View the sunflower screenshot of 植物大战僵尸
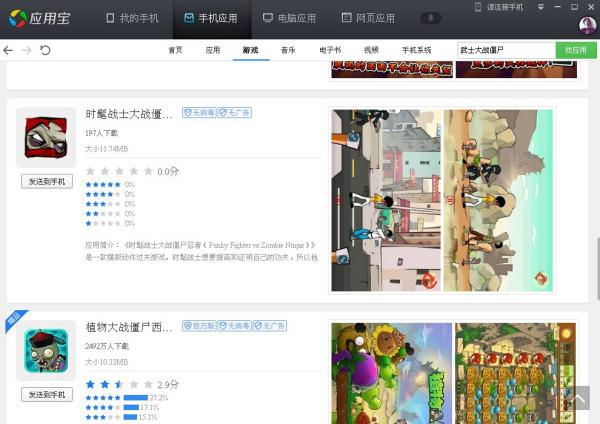The width and height of the screenshot is (600, 424). 391,373
